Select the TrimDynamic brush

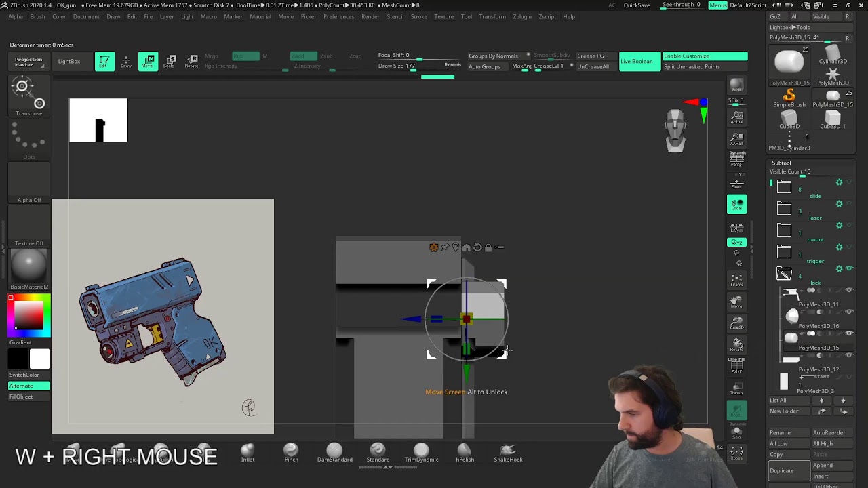point(421,453)
